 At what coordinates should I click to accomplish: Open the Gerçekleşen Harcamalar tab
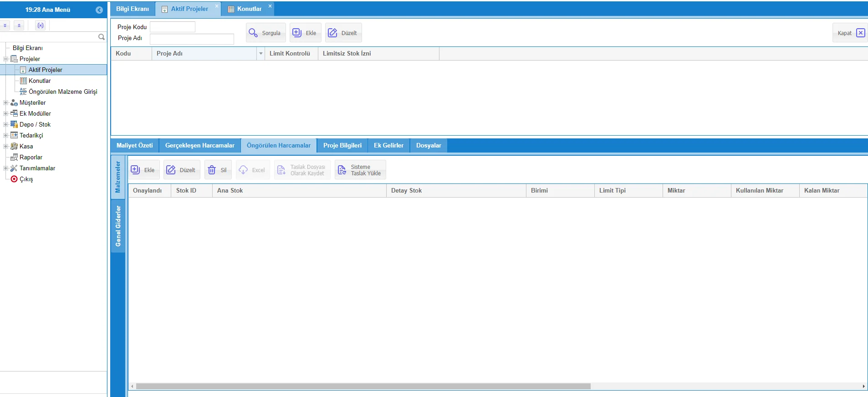tap(199, 146)
